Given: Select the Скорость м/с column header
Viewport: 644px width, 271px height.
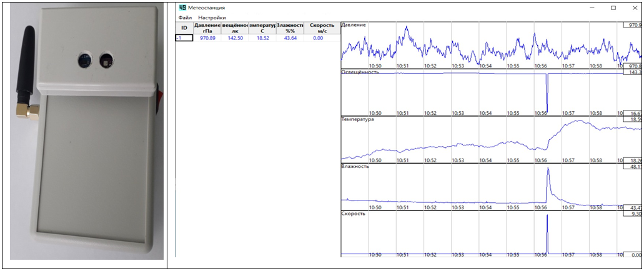Looking at the screenshot, I should pyautogui.click(x=322, y=27).
